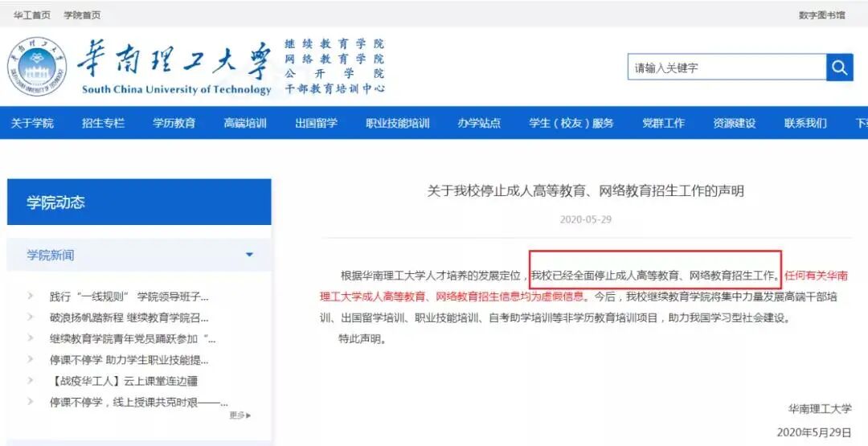This screenshot has height=446, width=868.
Task: Click arrow bullet beside 践行“一线规则” item
Action: (31, 297)
